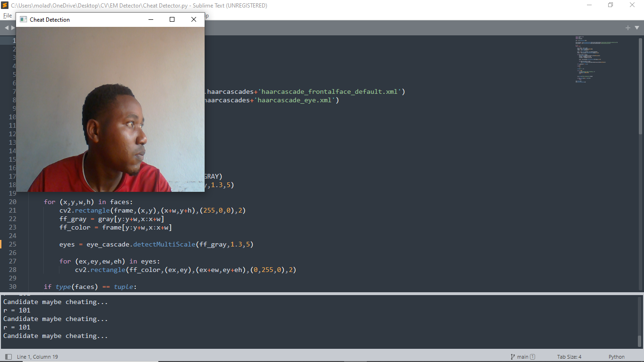This screenshot has width=644, height=362.
Task: Maximize the Cheat Detection window
Action: (172, 19)
